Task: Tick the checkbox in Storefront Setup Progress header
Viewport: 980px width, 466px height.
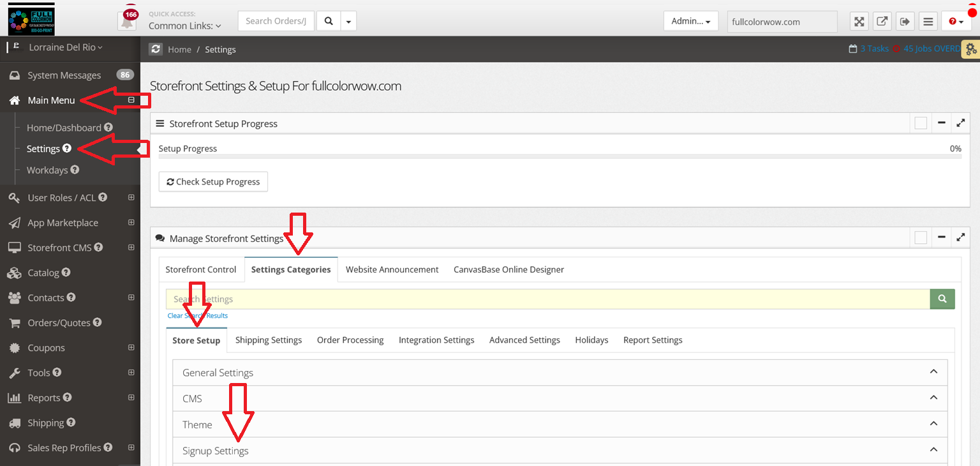Action: pos(921,123)
